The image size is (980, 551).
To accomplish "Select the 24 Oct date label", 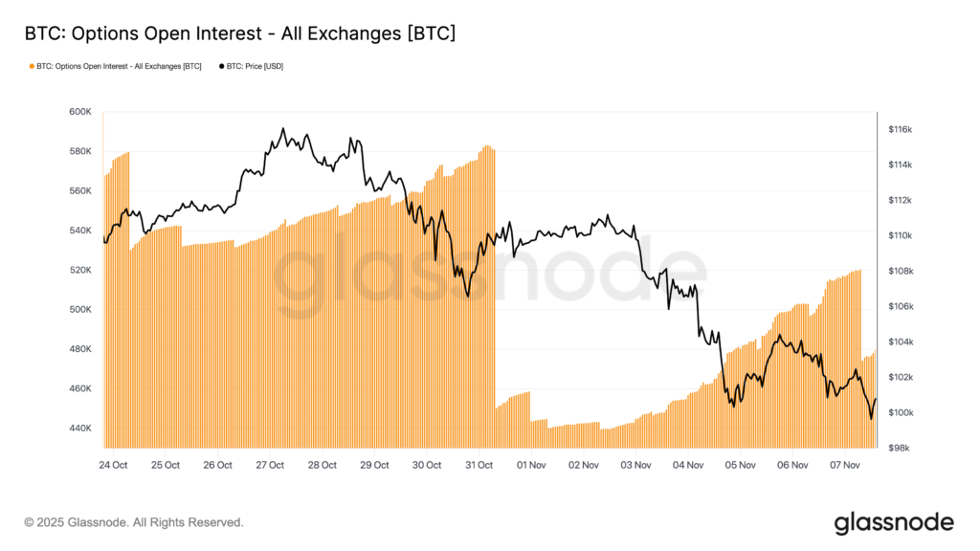I will click(x=113, y=465).
